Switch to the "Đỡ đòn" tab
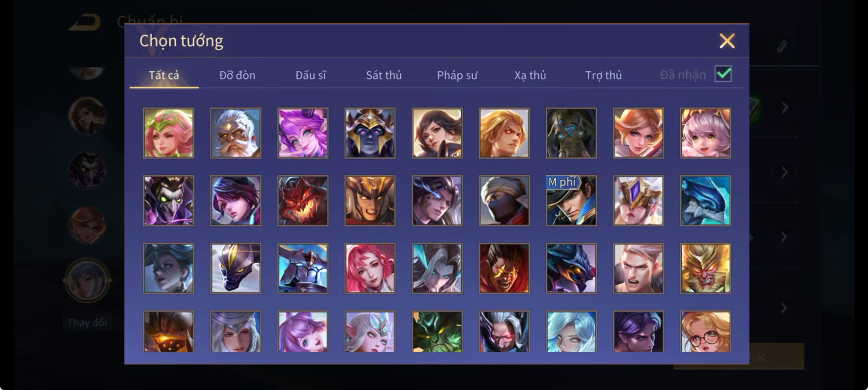Viewport: 868px width, 390px height. tap(237, 75)
